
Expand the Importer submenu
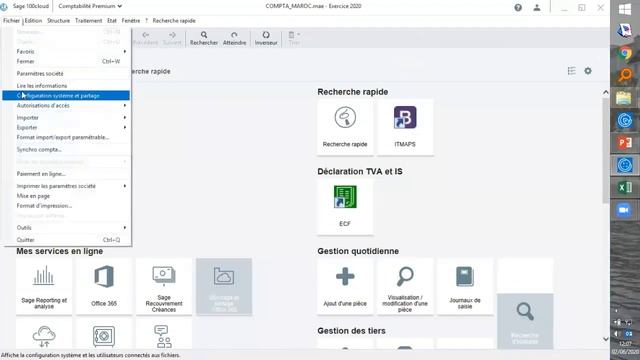(x=67, y=118)
